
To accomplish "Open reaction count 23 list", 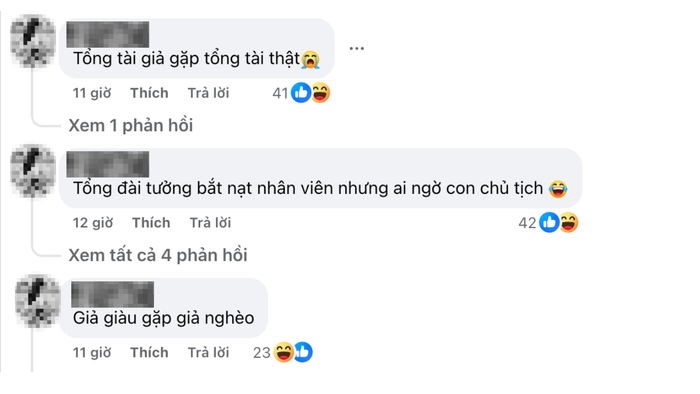I will [x=262, y=353].
